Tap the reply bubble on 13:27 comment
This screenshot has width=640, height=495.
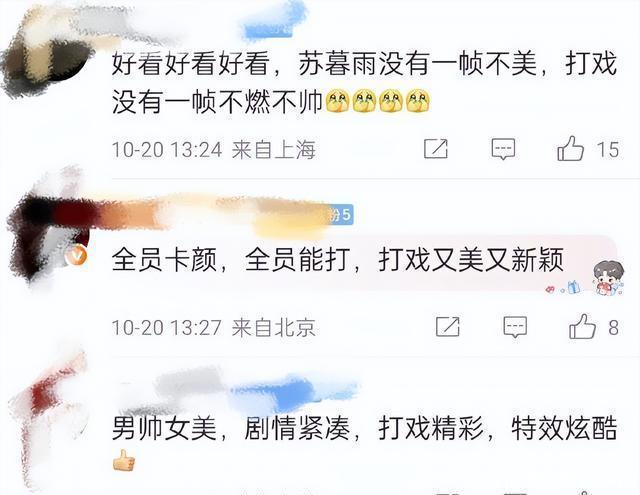click(x=515, y=327)
